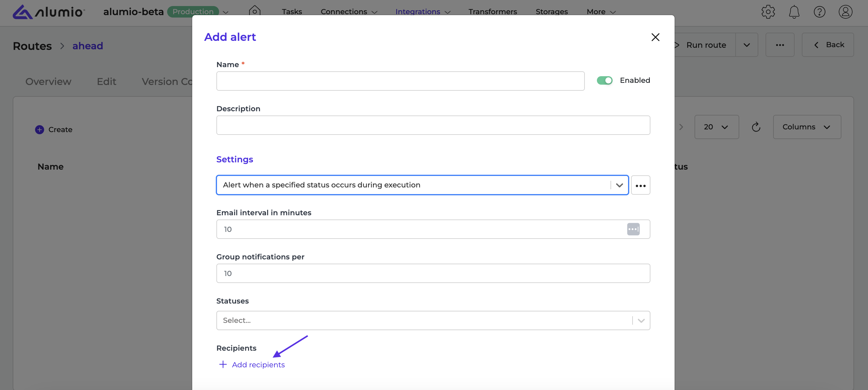This screenshot has width=868, height=390.
Task: Expand the Connections menu
Action: (x=349, y=12)
